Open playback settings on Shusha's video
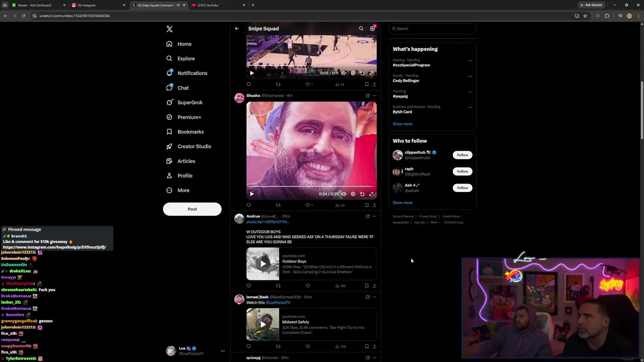The width and height of the screenshot is (644, 362). (x=353, y=194)
